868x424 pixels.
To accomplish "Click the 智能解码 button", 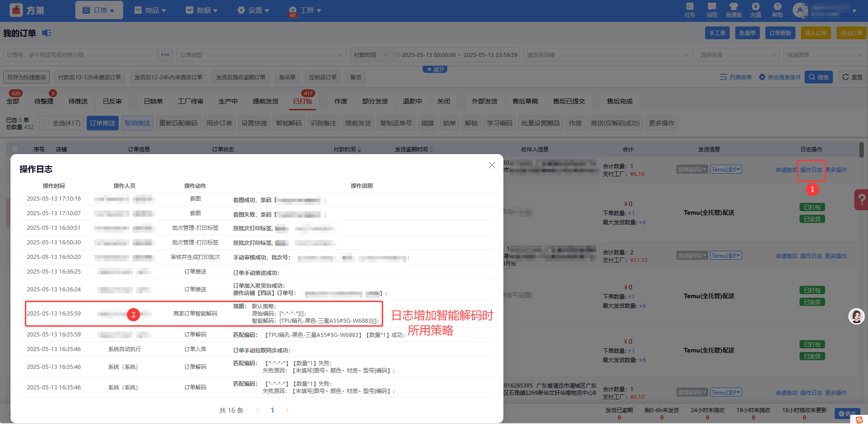I will (x=289, y=123).
